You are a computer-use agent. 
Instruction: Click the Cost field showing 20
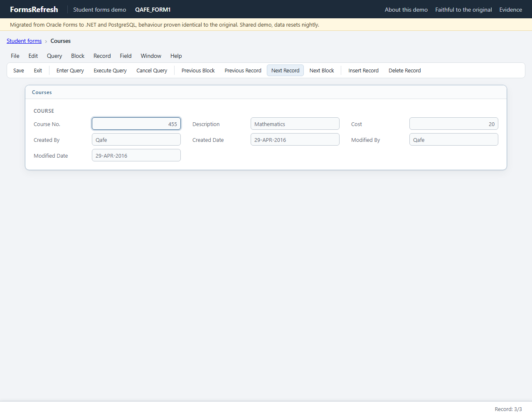[x=454, y=124]
